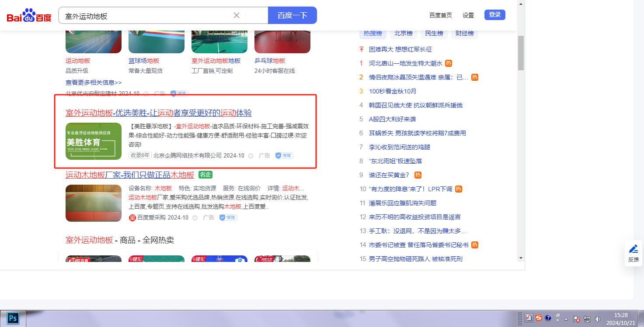This screenshot has height=327, width=644.
Task: Click the blue help question mark tray icon
Action: coord(548,318)
